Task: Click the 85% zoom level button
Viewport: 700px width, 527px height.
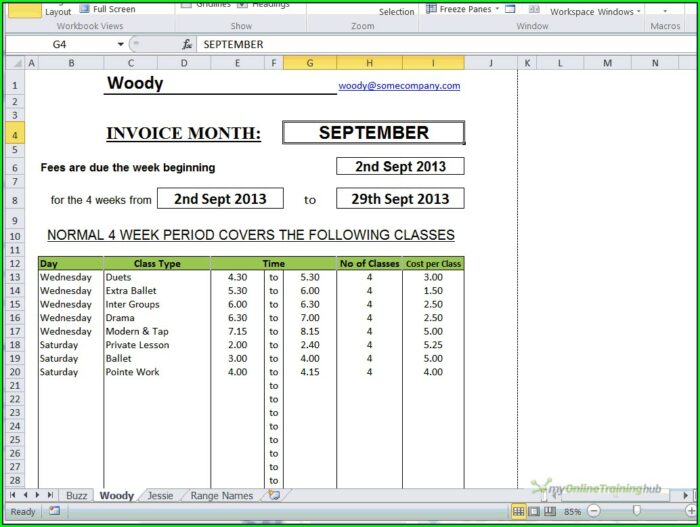Action: pyautogui.click(x=572, y=512)
